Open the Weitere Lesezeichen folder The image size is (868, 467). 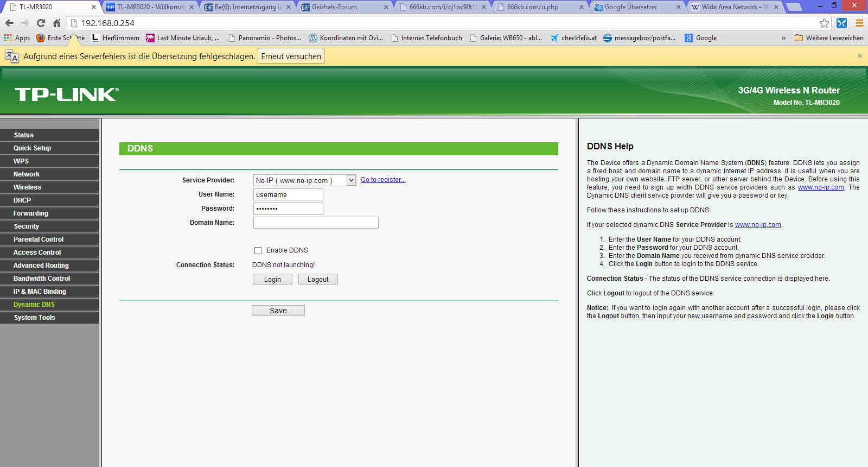(829, 38)
